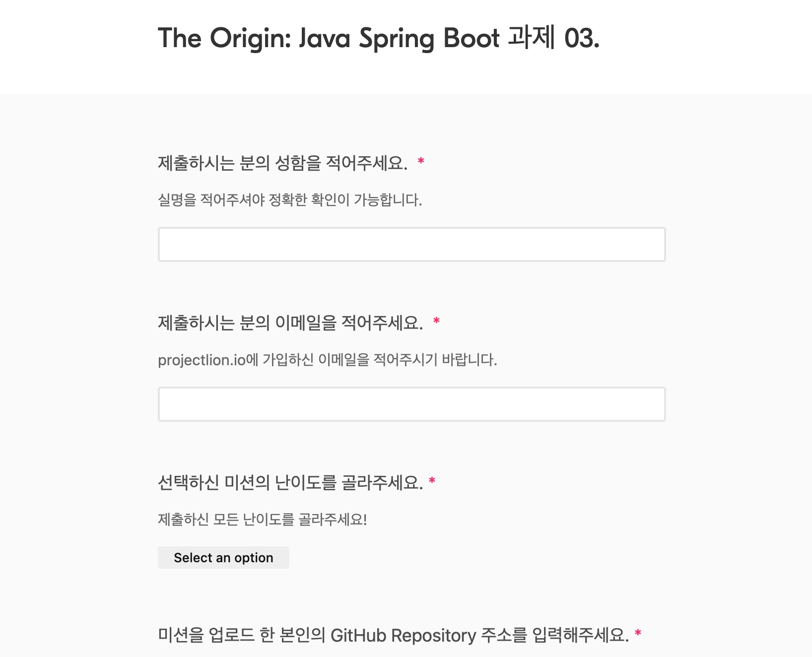The image size is (812, 657).
Task: Click the hint "제출하신 모든 난이도를 골라주세요!"
Action: 262,520
